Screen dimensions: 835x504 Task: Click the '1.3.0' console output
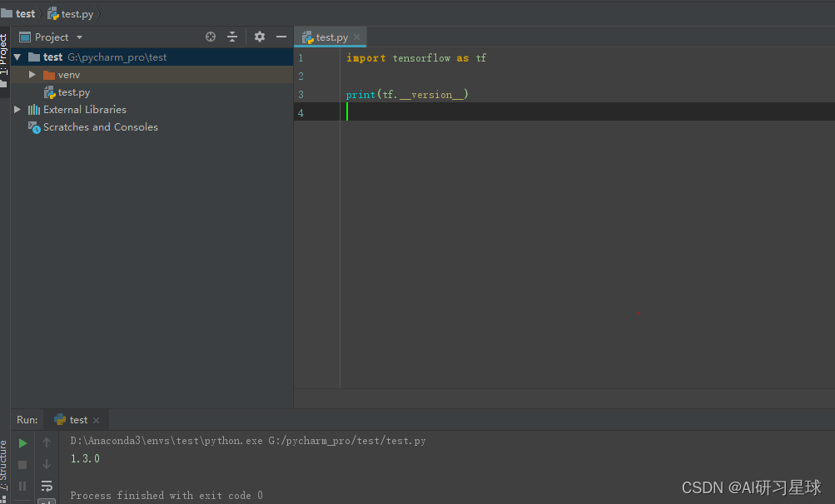pyautogui.click(x=85, y=458)
